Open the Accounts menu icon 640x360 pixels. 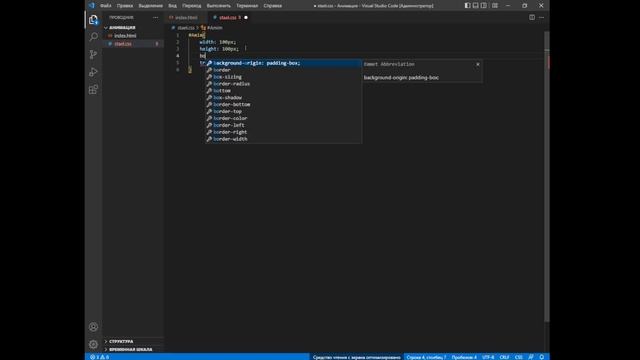click(93, 327)
